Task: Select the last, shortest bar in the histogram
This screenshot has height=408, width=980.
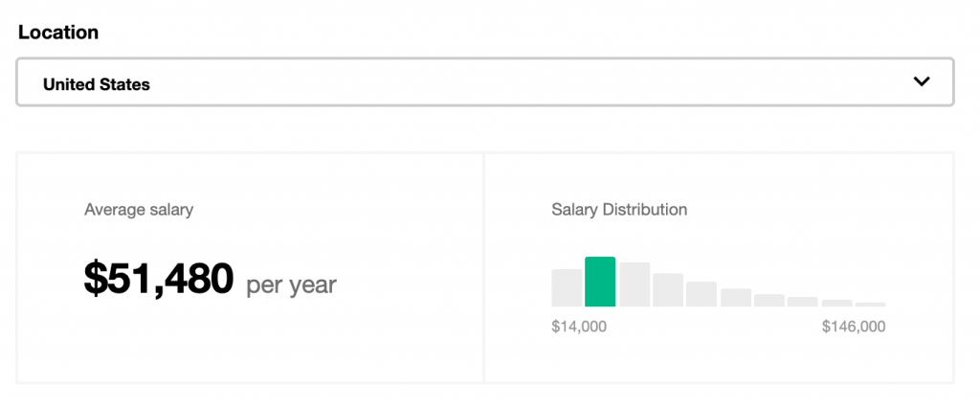Action: [x=870, y=305]
